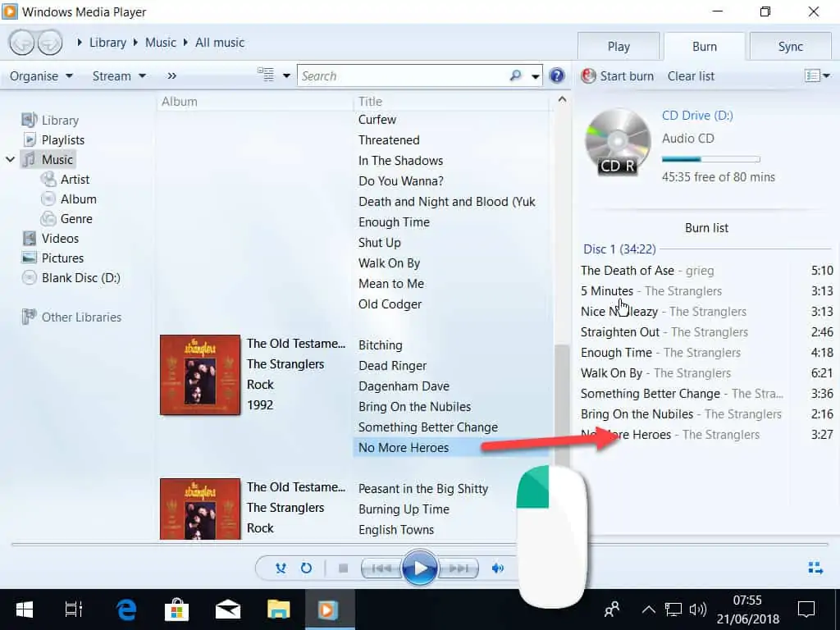Go to the previous track

[381, 568]
